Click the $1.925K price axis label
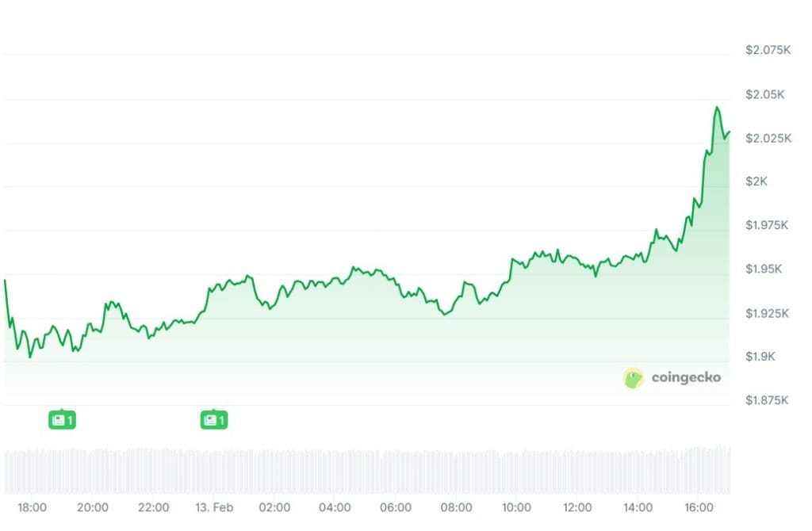Screen dimensions: 812x531 click(768, 313)
